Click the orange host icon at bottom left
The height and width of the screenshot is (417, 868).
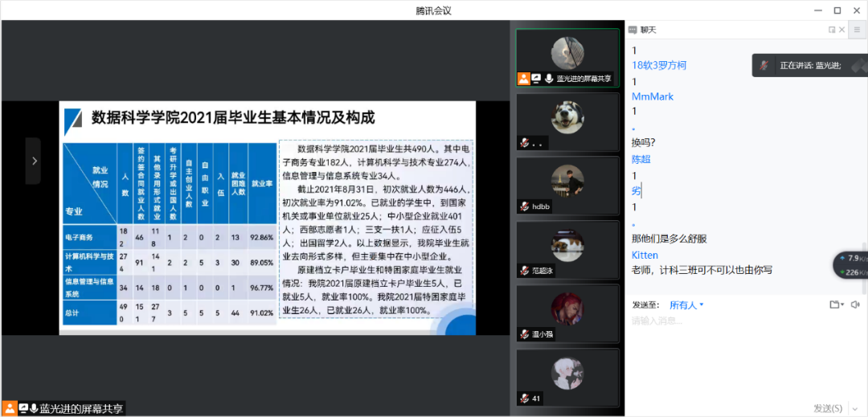(10, 408)
